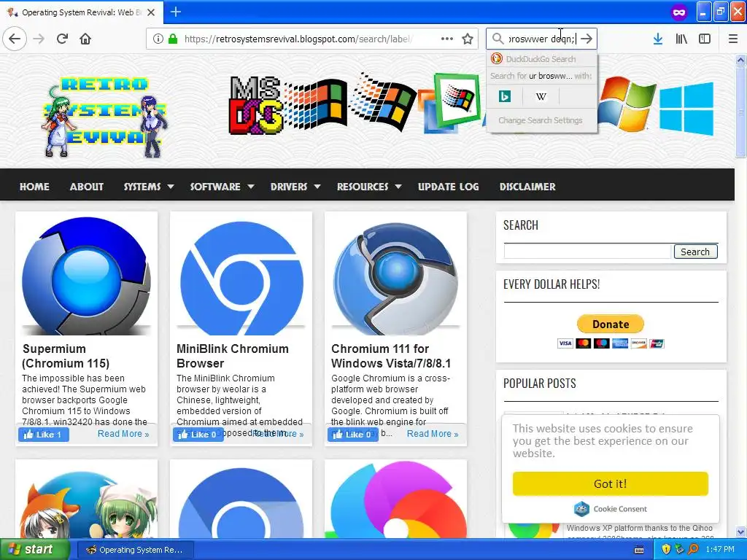
Task: Click the MS-DOS logo in banner
Action: click(x=255, y=106)
